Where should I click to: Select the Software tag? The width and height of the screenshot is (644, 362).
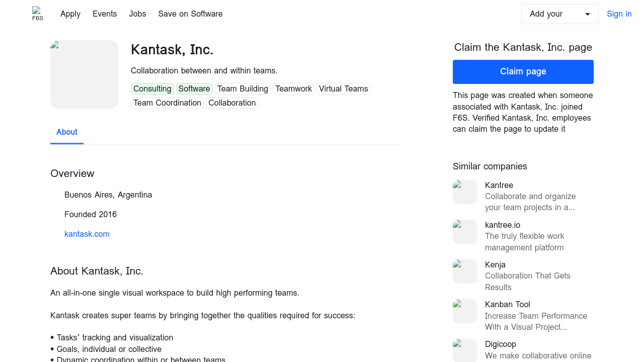point(194,89)
